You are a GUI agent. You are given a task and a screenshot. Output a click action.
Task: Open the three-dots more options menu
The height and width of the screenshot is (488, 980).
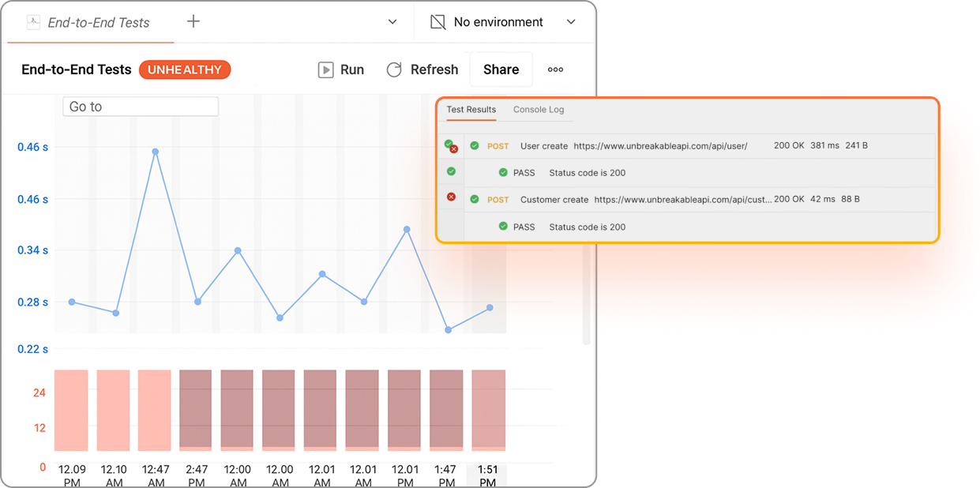tap(555, 69)
